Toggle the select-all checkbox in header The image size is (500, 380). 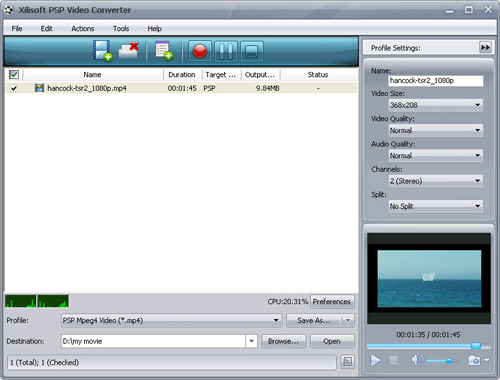point(14,74)
